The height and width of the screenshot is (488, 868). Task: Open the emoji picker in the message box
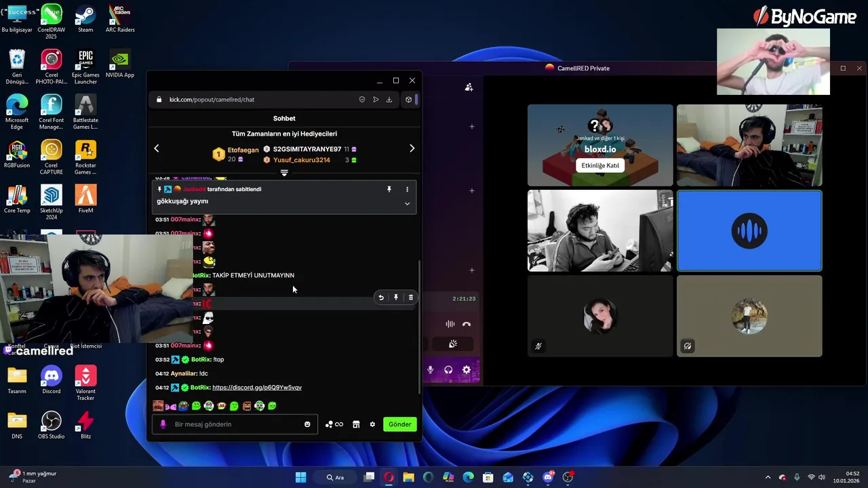tap(307, 424)
